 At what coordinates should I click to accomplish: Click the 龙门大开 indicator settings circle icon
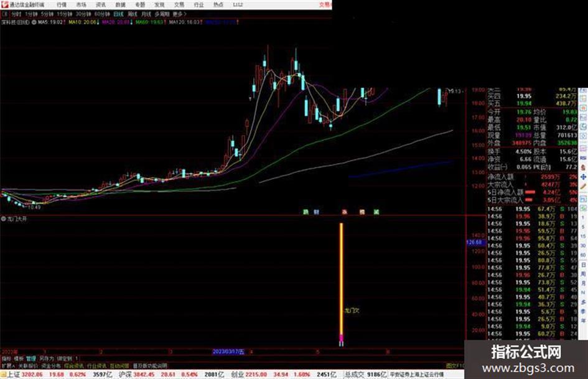(3, 219)
